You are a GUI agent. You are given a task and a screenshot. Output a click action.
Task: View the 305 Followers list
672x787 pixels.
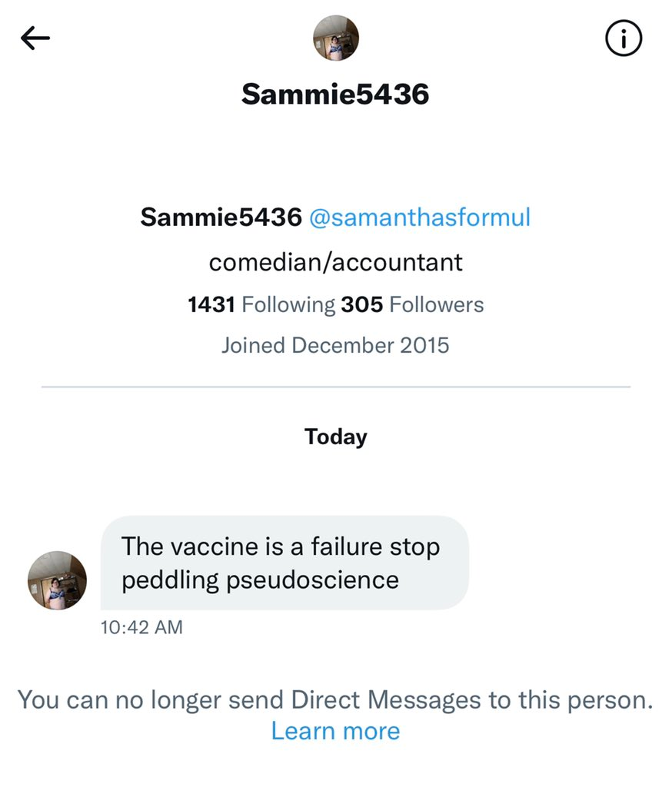click(412, 304)
